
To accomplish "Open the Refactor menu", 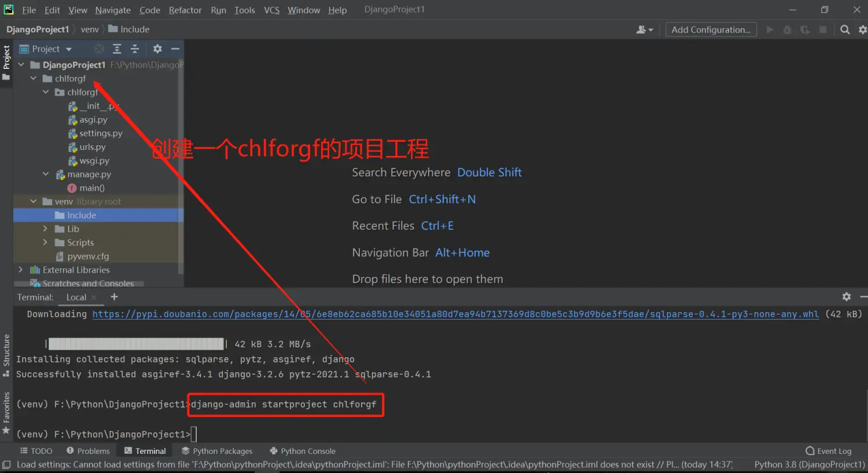I will pos(185,10).
